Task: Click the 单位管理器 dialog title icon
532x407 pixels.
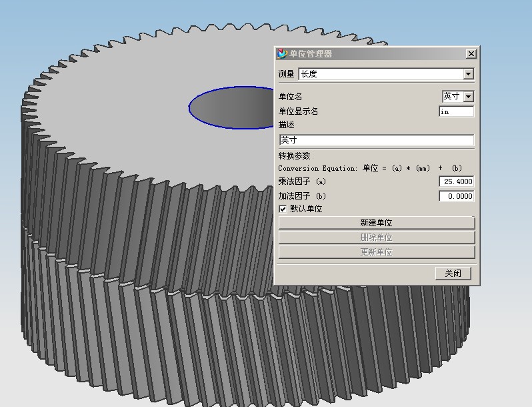Action: pyautogui.click(x=282, y=53)
